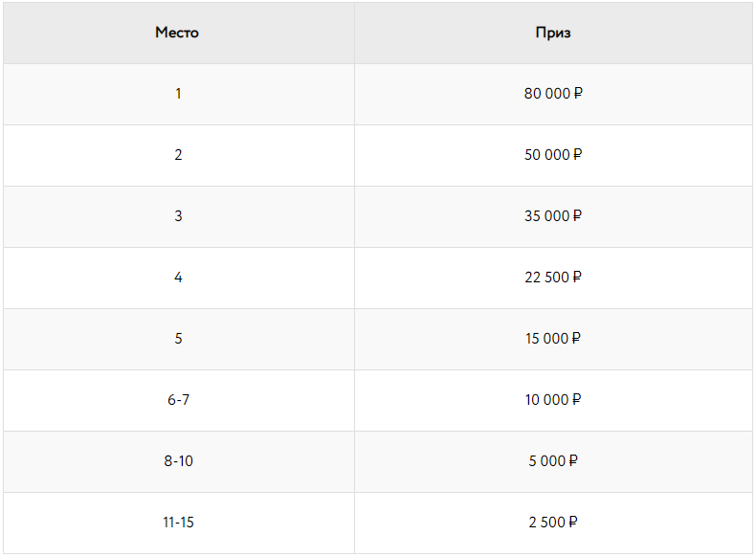Select the place 2 cell
The image size is (756, 557).
[x=178, y=155]
